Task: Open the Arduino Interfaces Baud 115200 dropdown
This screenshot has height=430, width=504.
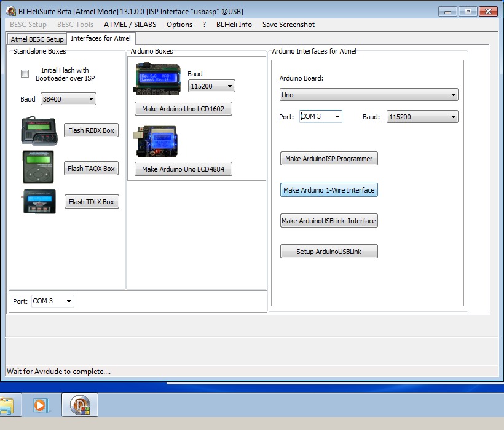Action: point(422,117)
